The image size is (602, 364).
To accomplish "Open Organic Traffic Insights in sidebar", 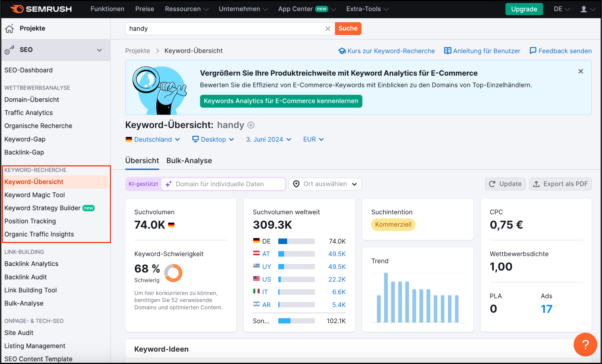I will (x=39, y=234).
